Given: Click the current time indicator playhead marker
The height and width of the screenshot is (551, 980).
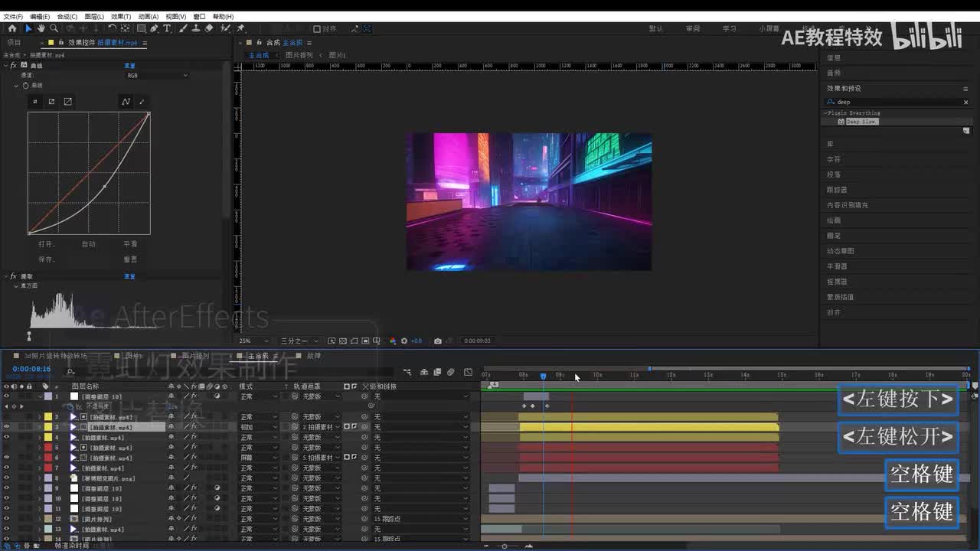Looking at the screenshot, I should (543, 376).
